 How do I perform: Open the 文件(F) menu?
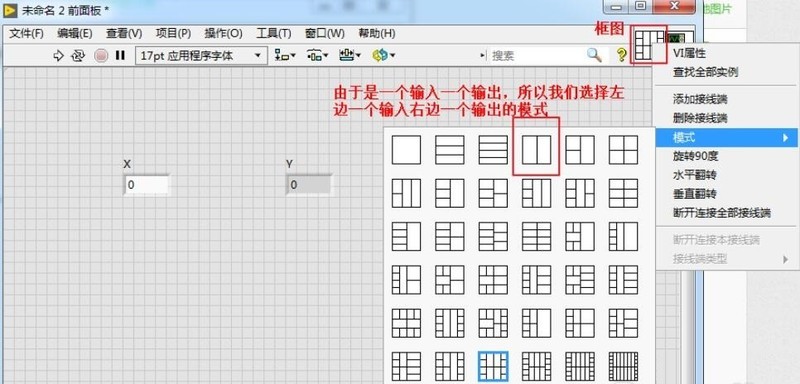(27, 34)
